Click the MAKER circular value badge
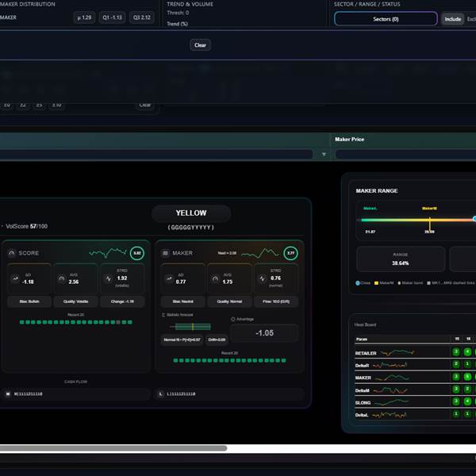This screenshot has width=476, height=476. click(x=290, y=253)
